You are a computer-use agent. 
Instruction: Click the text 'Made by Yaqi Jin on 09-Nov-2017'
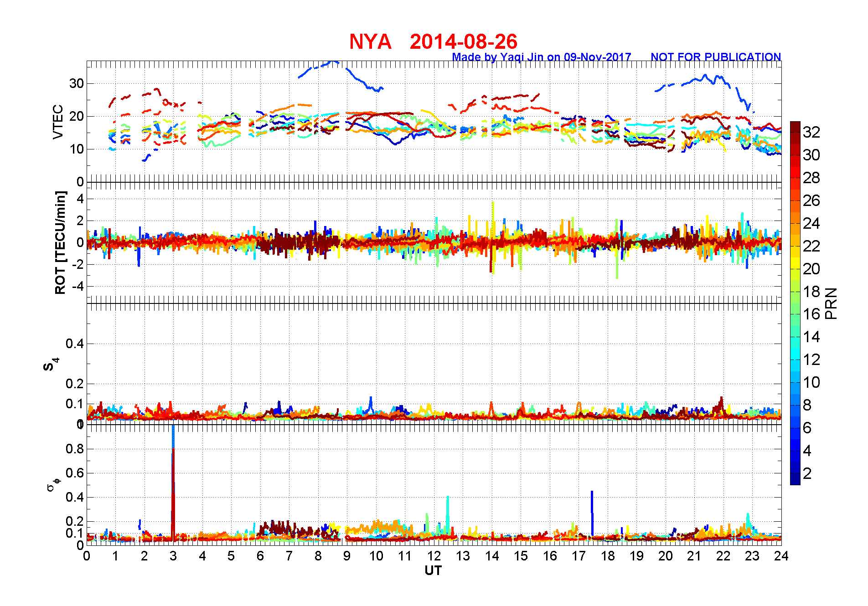coord(542,57)
